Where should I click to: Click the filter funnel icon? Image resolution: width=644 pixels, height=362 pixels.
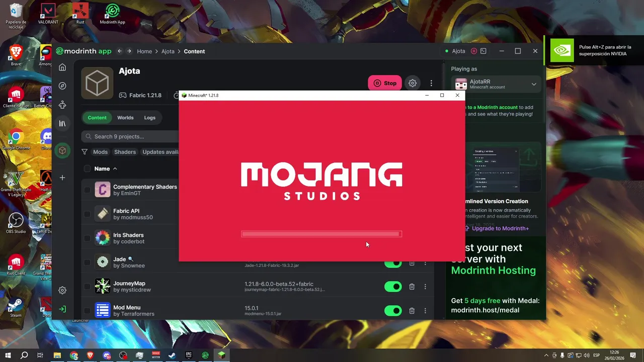tap(85, 152)
